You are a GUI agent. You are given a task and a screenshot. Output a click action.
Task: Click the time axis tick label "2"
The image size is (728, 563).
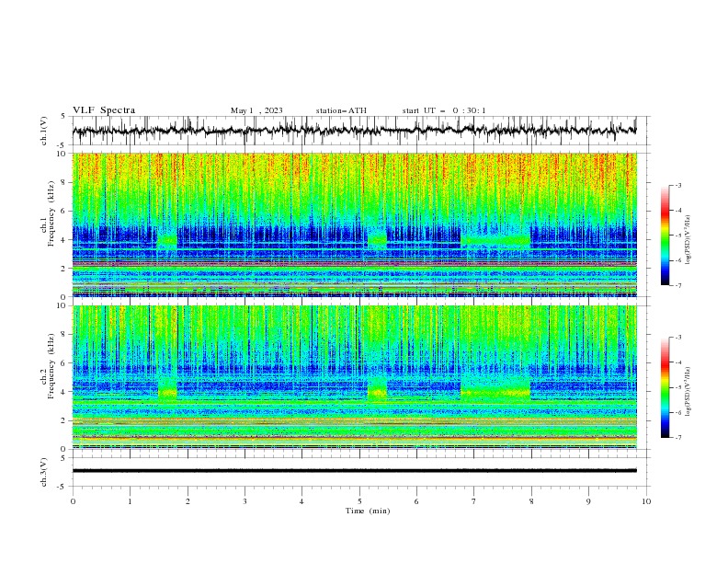pos(188,501)
